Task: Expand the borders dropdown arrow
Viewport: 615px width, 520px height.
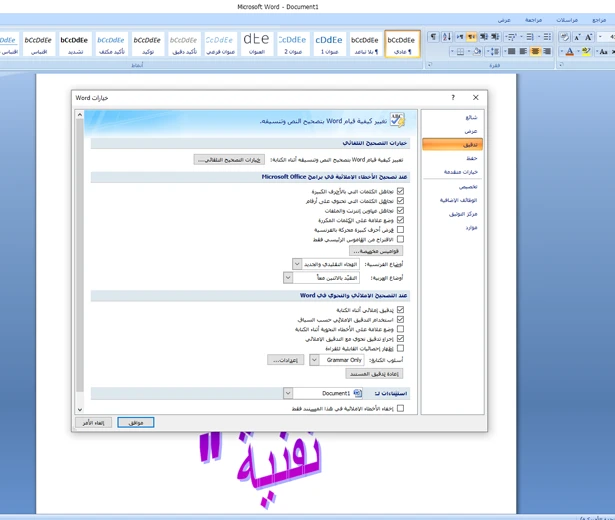Action: click(x=452, y=51)
